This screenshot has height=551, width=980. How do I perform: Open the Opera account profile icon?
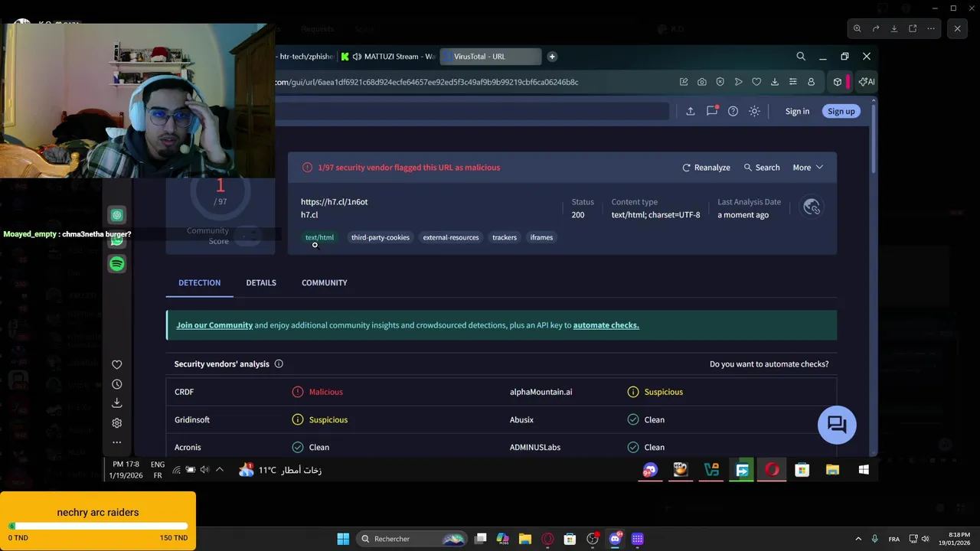[x=812, y=82]
